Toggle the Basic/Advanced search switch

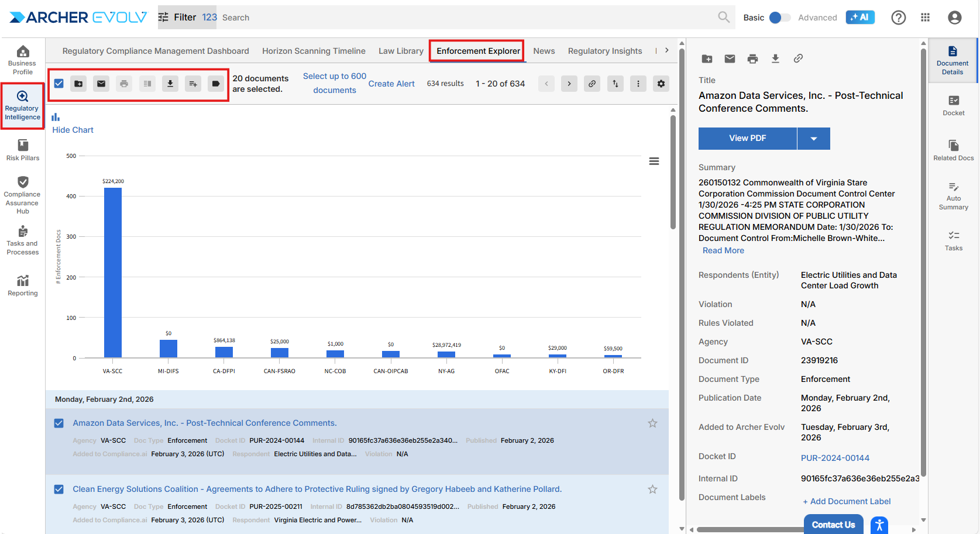coord(779,18)
